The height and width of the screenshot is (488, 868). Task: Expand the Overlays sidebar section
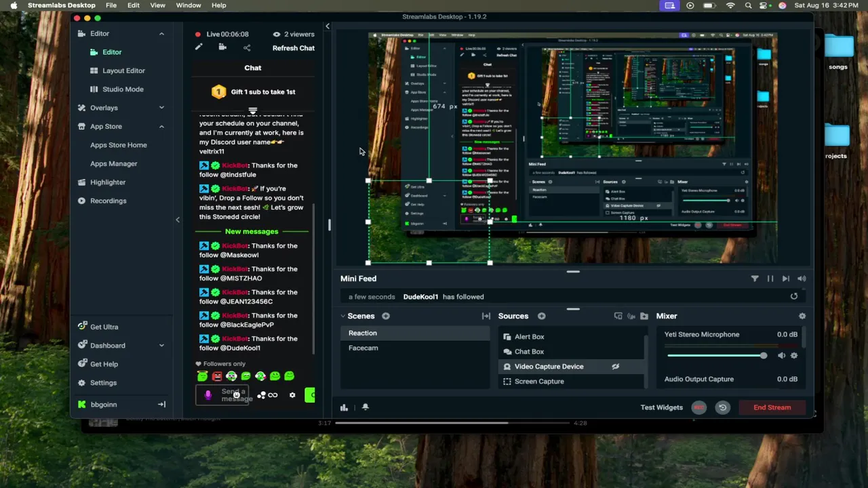(161, 108)
